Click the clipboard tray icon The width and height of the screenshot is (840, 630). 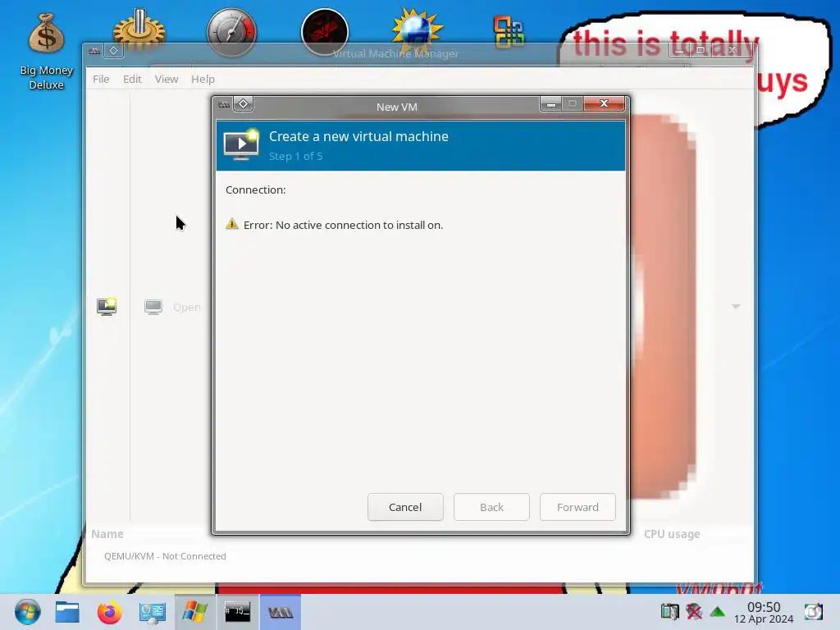coord(669,611)
